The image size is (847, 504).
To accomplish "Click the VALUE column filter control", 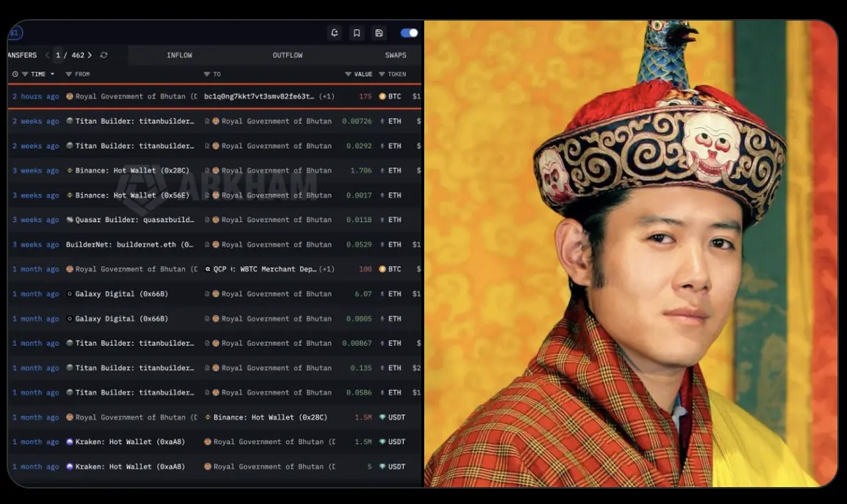I will (348, 74).
